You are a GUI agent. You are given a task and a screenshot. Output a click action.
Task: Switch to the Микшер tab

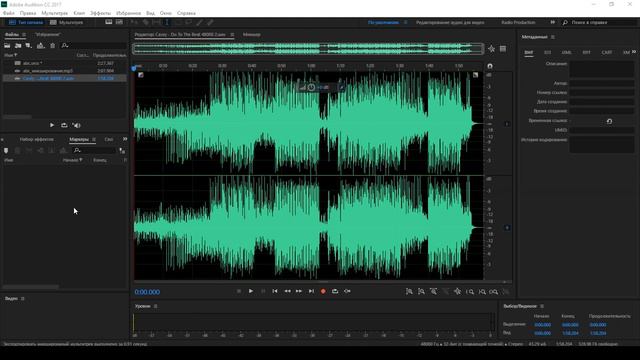(251, 35)
